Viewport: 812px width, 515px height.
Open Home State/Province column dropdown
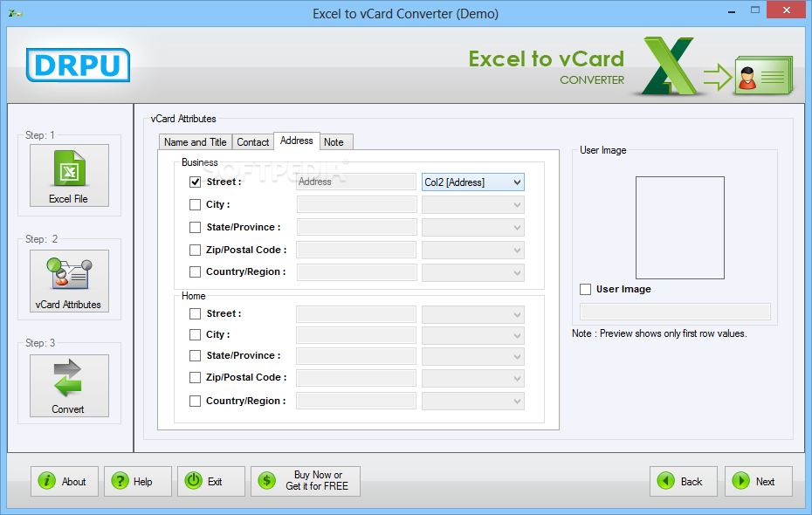(473, 357)
